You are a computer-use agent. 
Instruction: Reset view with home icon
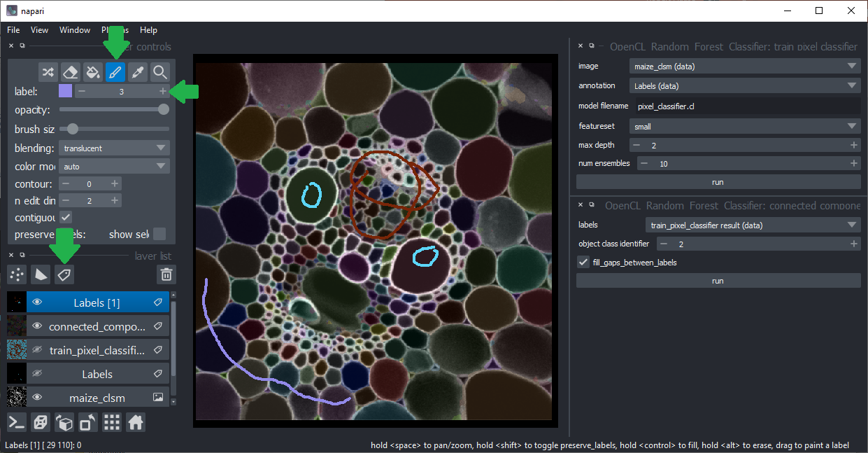tap(136, 422)
